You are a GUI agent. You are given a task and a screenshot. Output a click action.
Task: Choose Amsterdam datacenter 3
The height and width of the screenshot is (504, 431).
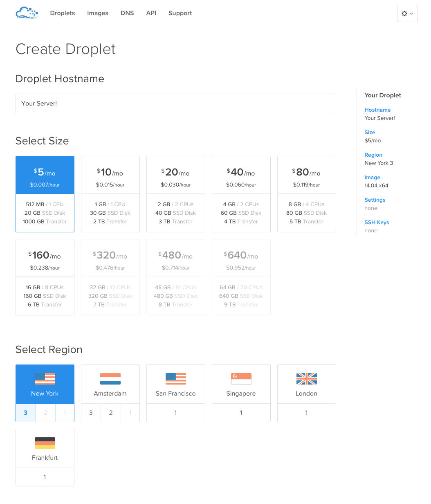click(91, 413)
